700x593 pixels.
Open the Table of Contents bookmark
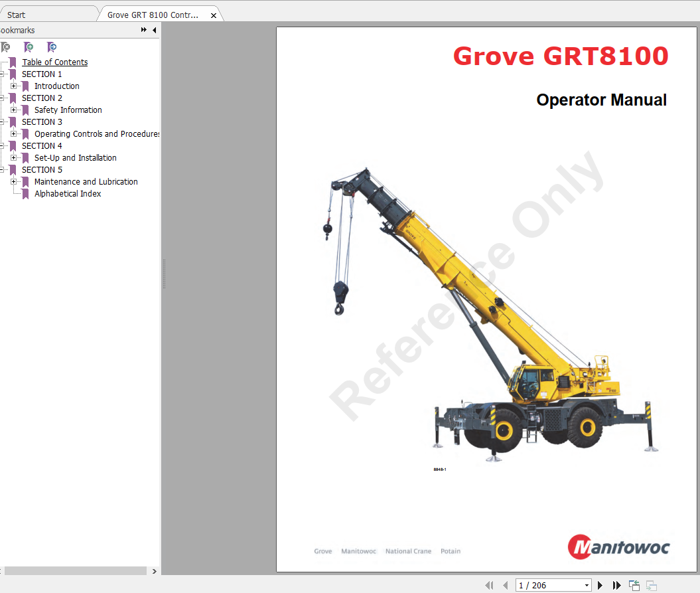(55, 62)
